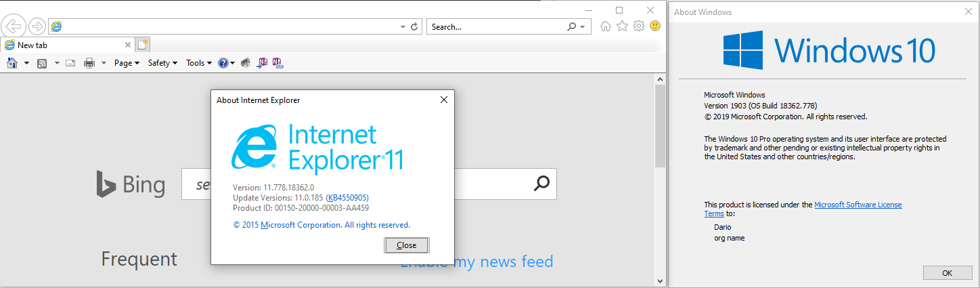Click the Microsoft Windows text in About Windows
The height and width of the screenshot is (288, 980).
(734, 95)
